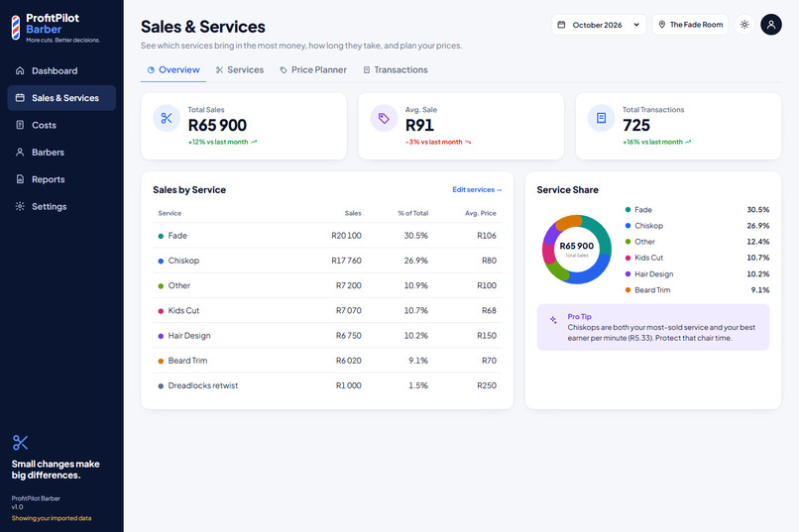799x532 pixels.
Task: Go to the Barbers page
Action: point(61,153)
